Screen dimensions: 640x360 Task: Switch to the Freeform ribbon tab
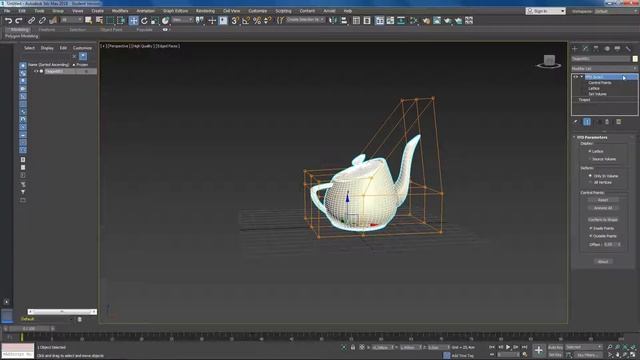pyautogui.click(x=47, y=30)
